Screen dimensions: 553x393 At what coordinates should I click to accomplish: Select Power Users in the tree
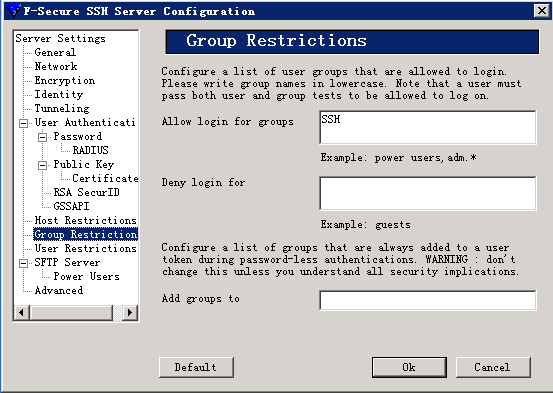pyautogui.click(x=86, y=276)
